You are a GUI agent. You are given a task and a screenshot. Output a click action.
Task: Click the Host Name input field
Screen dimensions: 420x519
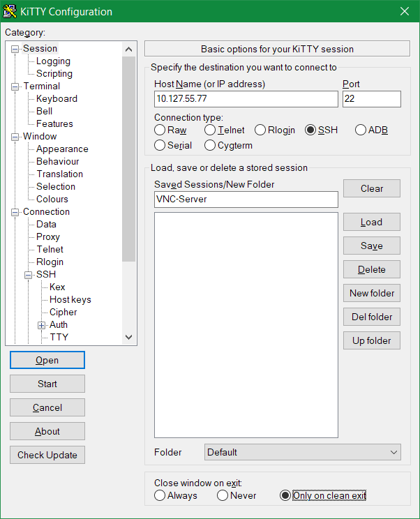pyautogui.click(x=246, y=99)
